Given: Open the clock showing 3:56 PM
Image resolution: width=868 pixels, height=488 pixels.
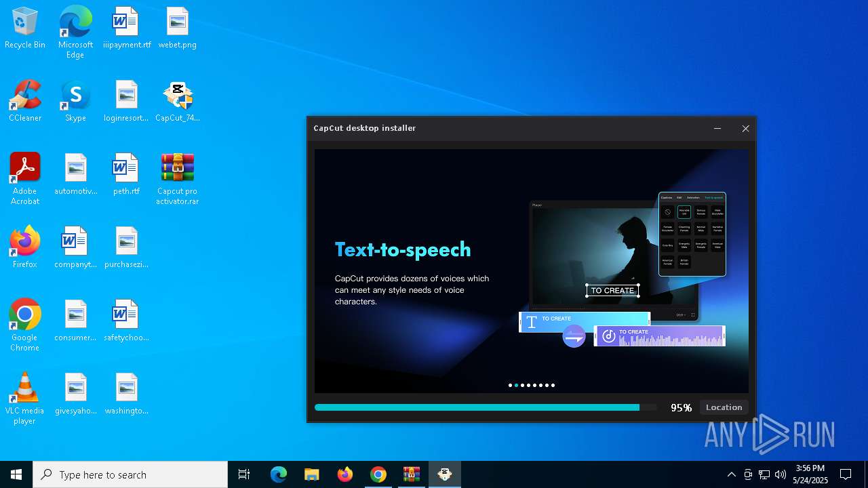Looking at the screenshot, I should [810, 474].
